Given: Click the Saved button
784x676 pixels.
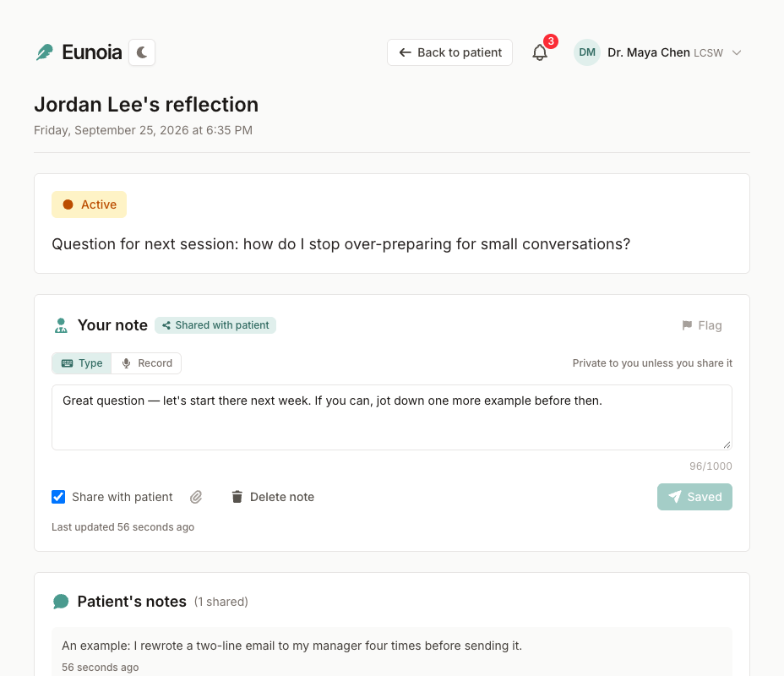Looking at the screenshot, I should click(x=694, y=497).
